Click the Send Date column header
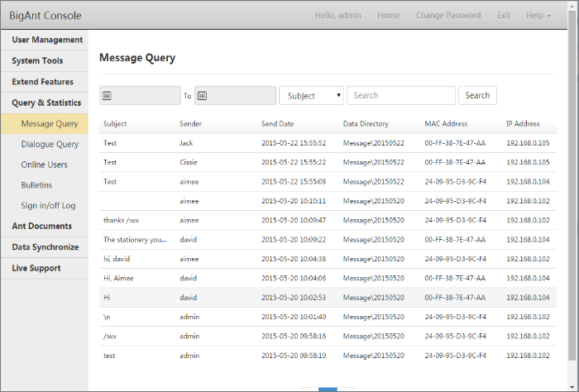Viewport: 579px width, 392px height. 277,124
